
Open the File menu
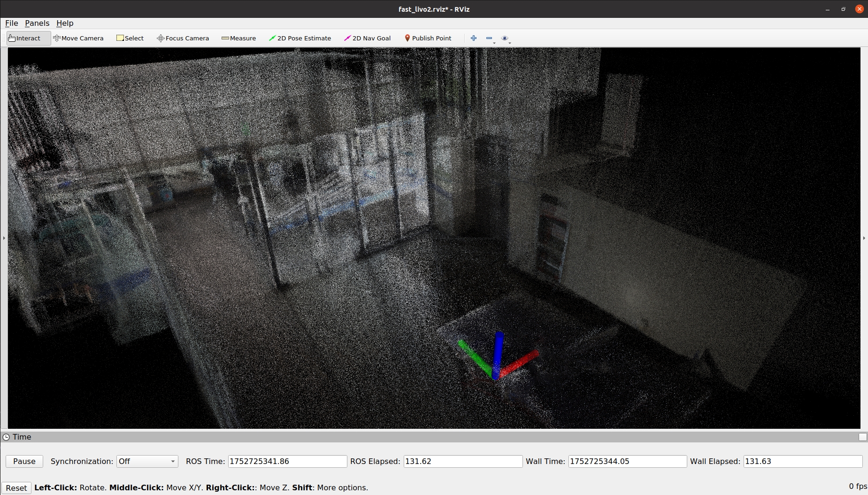tap(11, 23)
